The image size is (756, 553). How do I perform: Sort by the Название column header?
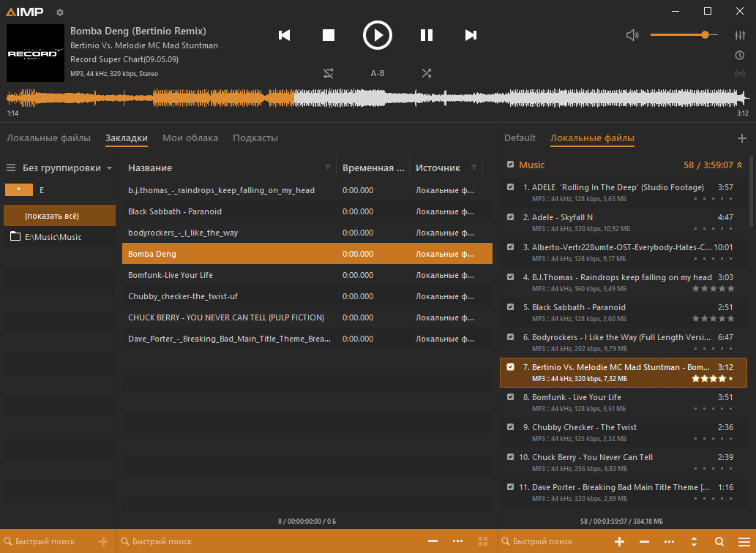(x=150, y=168)
